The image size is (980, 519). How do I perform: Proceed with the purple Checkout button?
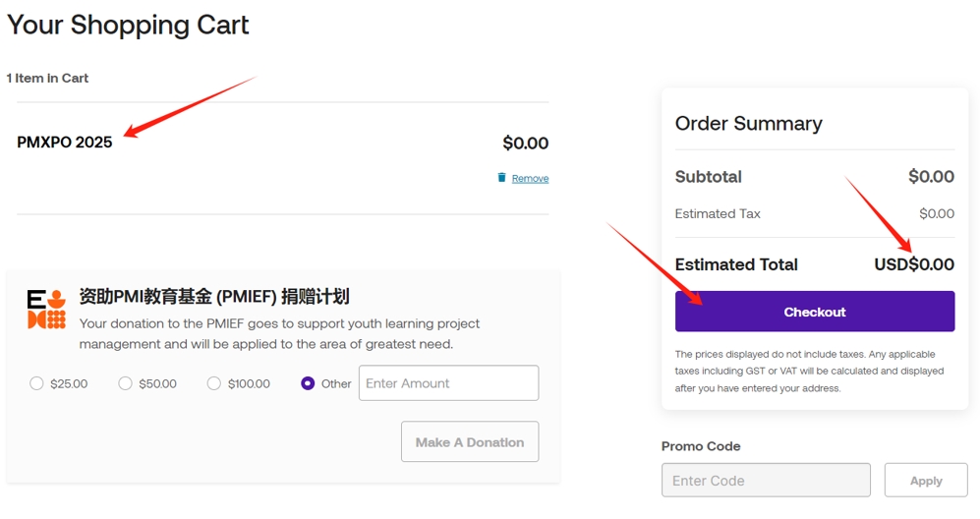pos(815,312)
